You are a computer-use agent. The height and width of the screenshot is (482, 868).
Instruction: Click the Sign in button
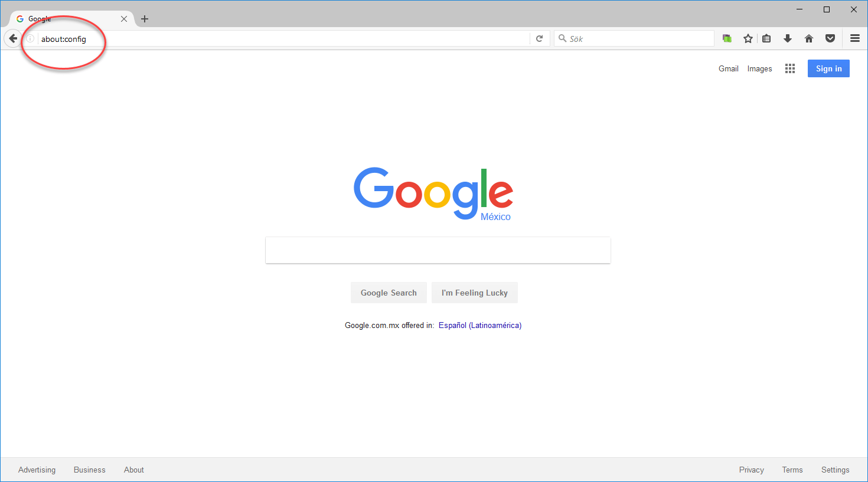click(828, 68)
